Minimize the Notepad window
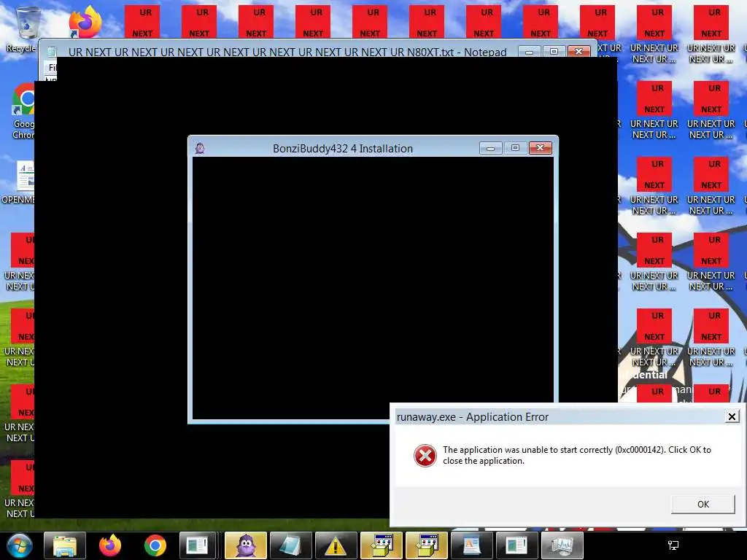Viewport: 747px width, 560px height. tap(530, 51)
